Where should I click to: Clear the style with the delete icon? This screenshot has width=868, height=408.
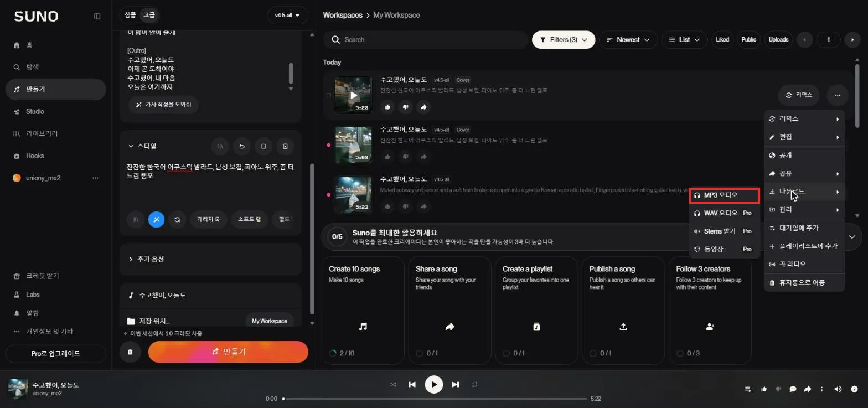click(x=285, y=146)
